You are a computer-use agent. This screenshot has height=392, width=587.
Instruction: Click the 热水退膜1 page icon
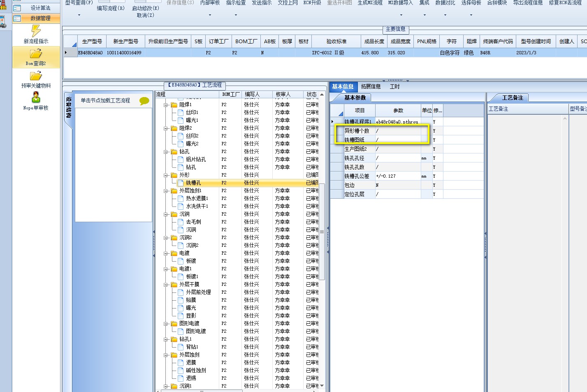[181, 198]
